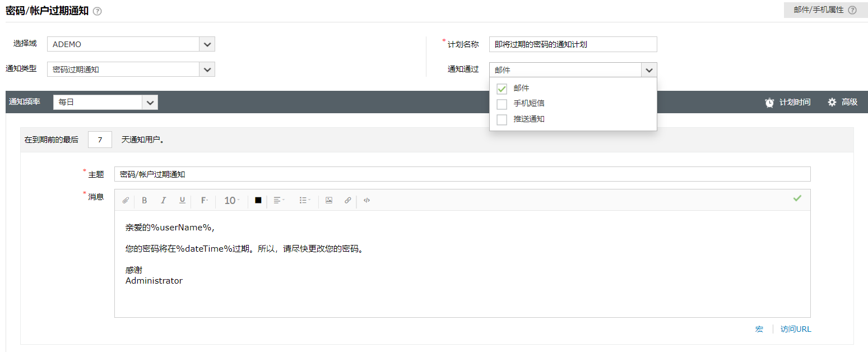
Task: Select the Bold formatting icon
Action: point(145,200)
